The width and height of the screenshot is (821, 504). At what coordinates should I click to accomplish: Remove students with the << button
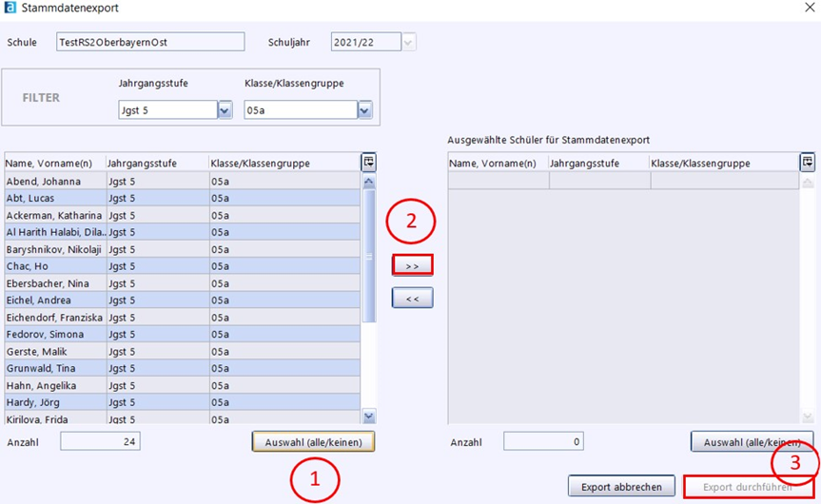pos(412,298)
